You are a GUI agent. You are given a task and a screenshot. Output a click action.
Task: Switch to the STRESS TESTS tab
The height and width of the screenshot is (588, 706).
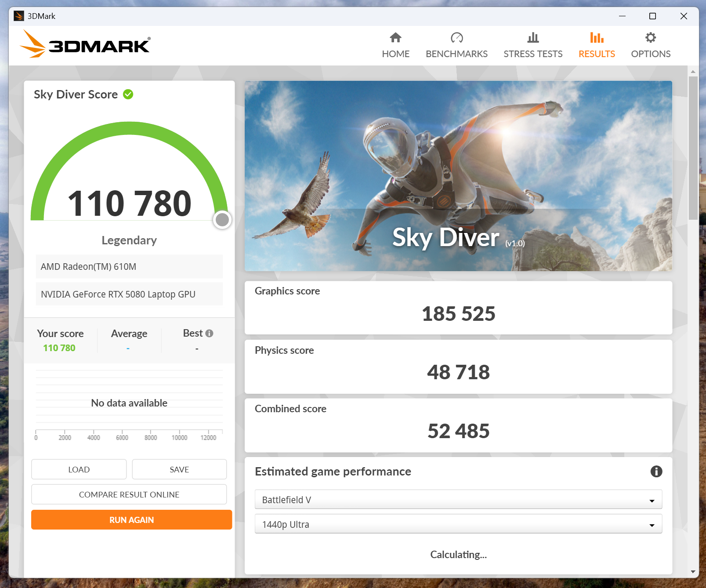tap(533, 54)
